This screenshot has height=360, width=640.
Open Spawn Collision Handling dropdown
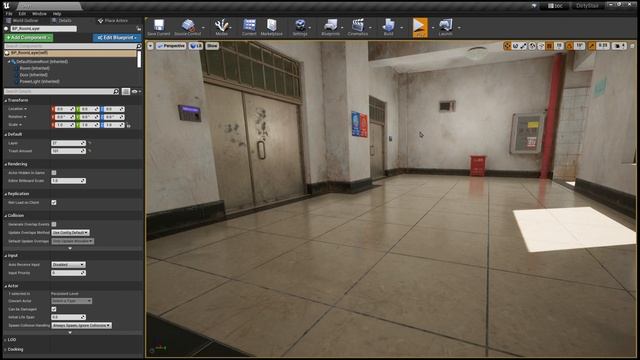click(82, 325)
